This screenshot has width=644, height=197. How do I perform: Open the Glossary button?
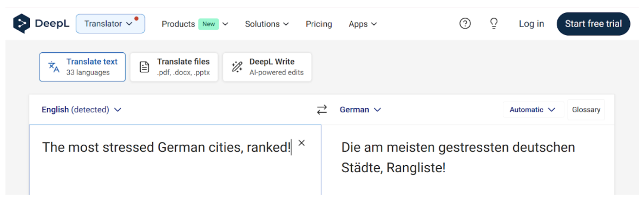coord(586,110)
